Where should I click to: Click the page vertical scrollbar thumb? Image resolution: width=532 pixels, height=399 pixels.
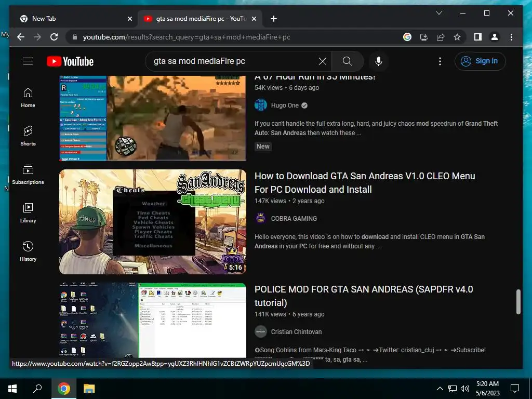518,302
